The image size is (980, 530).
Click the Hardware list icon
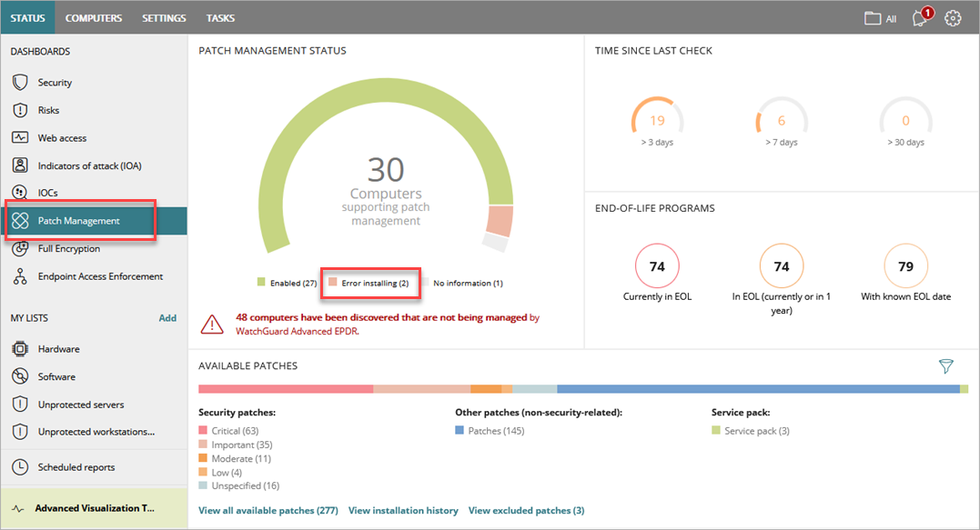pos(18,348)
